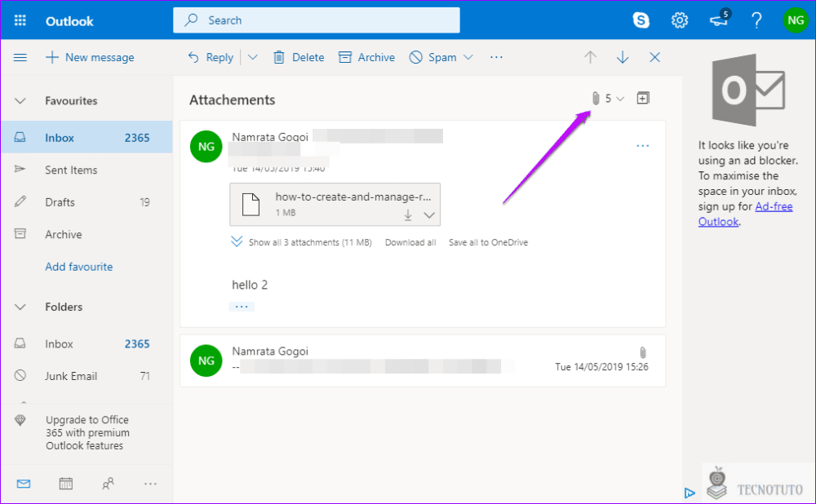Click the hello 2 message body text
This screenshot has width=816, height=504.
[250, 285]
